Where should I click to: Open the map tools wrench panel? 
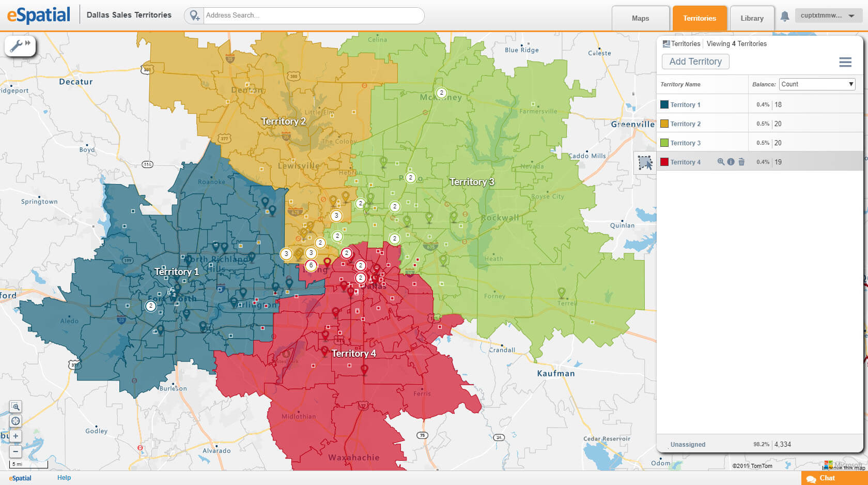20,46
